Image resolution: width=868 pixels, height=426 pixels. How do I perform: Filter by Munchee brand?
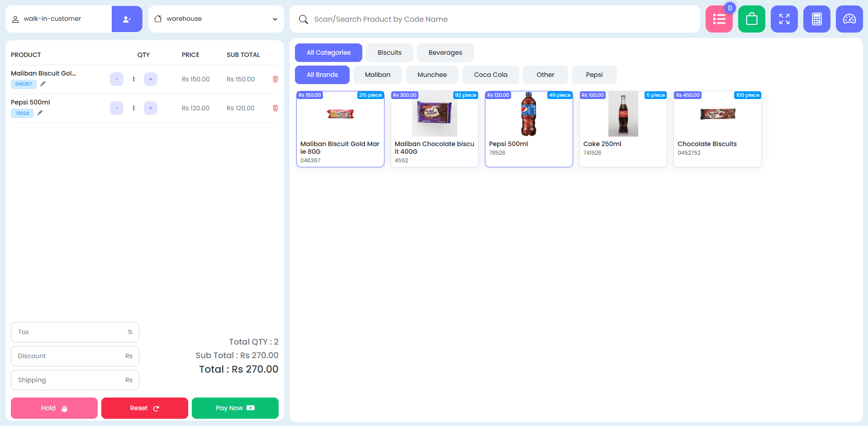(x=432, y=75)
